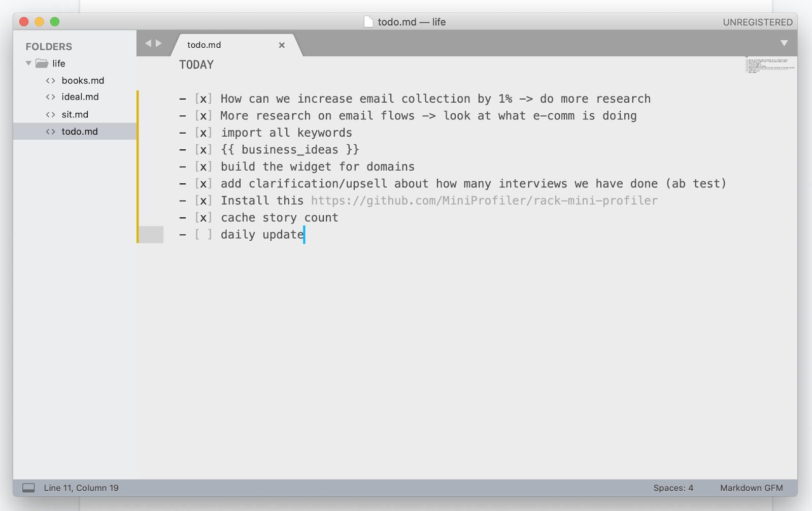Click the window title 'todo.md — life'
Viewport: 812px width, 511px height.
click(412, 22)
